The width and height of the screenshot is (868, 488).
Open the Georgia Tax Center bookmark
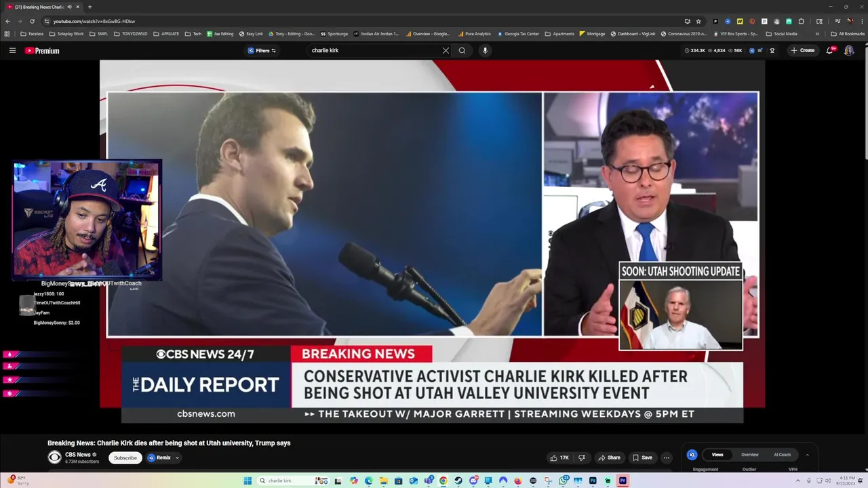pos(519,34)
